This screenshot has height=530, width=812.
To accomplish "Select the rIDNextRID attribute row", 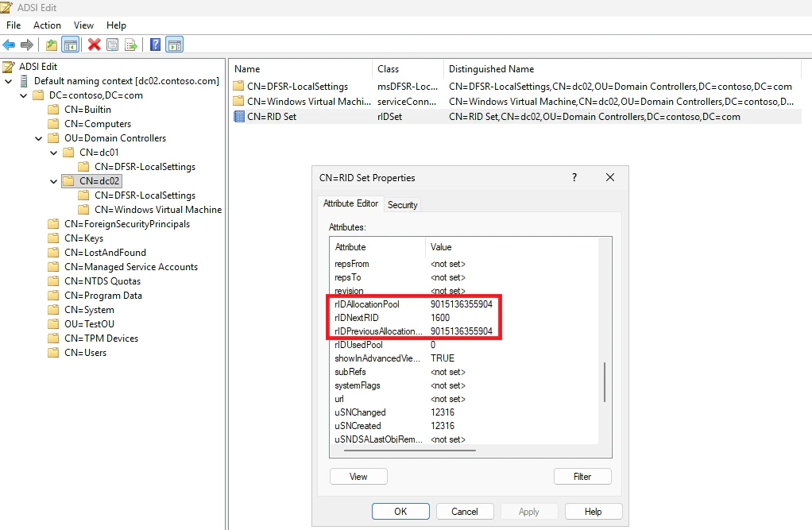I will click(464, 318).
